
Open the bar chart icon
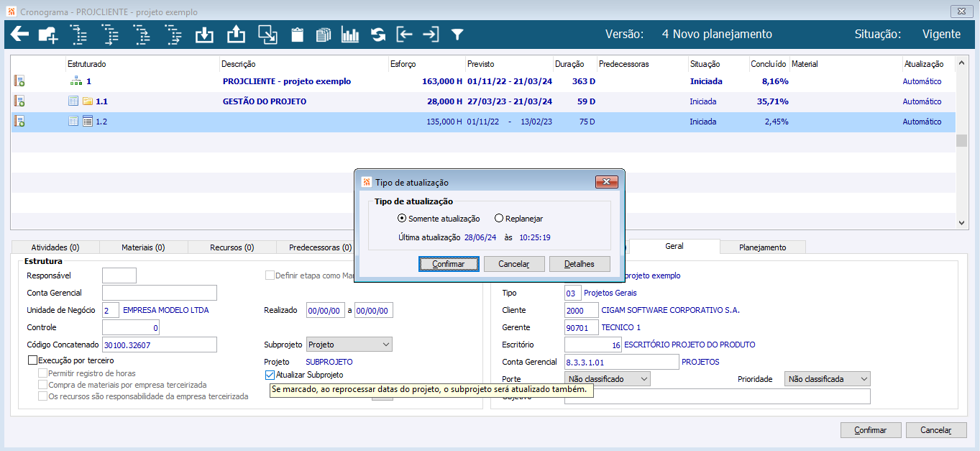[350, 34]
